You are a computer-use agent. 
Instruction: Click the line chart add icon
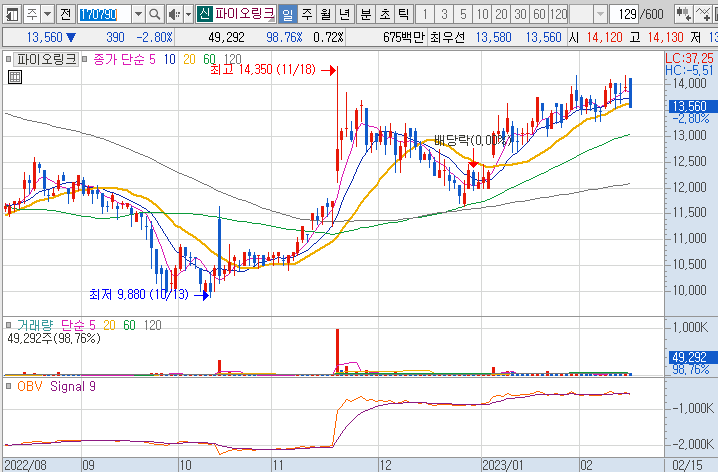[x=702, y=14]
